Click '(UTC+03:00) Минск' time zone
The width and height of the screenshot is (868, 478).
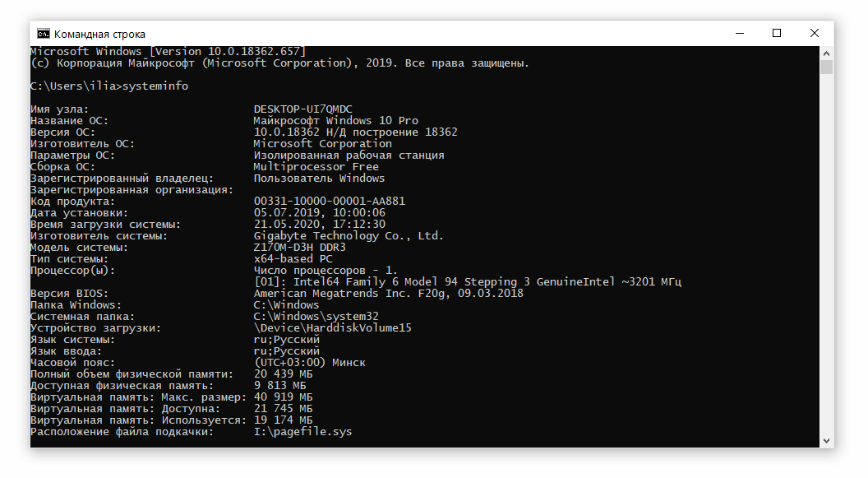[x=309, y=363]
